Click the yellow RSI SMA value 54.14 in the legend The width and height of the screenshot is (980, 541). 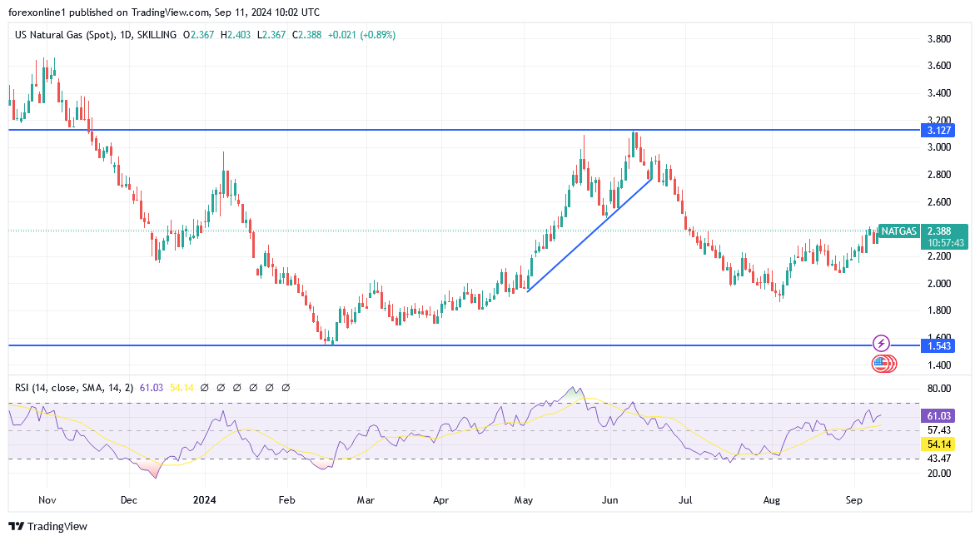click(182, 387)
